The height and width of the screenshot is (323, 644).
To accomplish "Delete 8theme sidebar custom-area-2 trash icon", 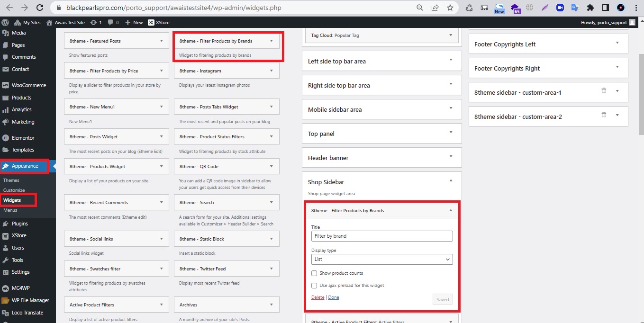I will 604,114.
